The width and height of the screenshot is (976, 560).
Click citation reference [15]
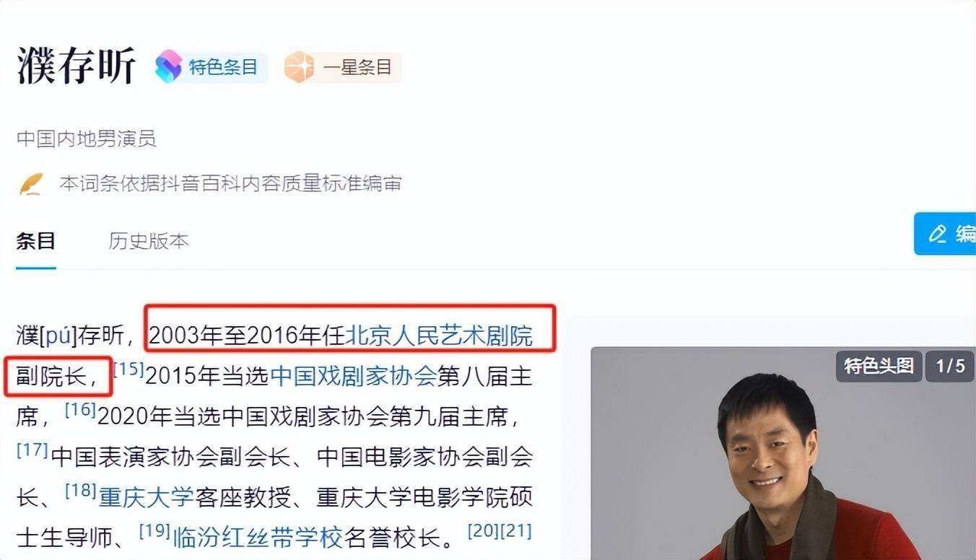pos(130,369)
